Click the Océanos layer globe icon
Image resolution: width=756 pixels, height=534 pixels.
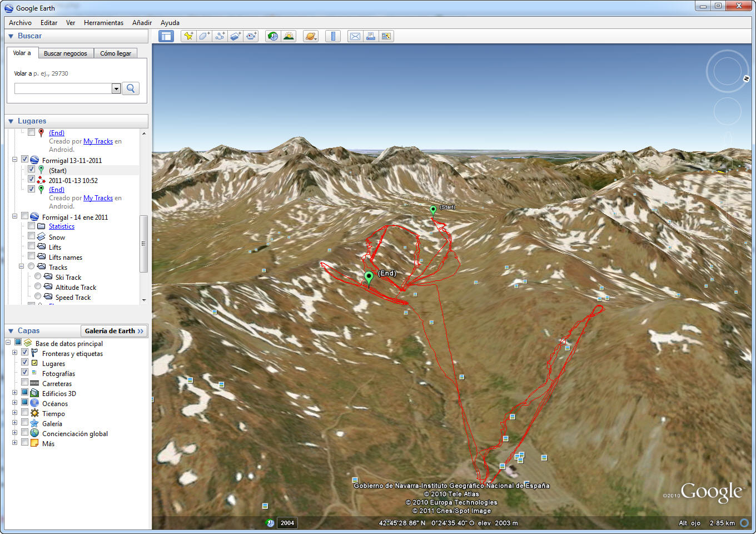click(x=34, y=403)
